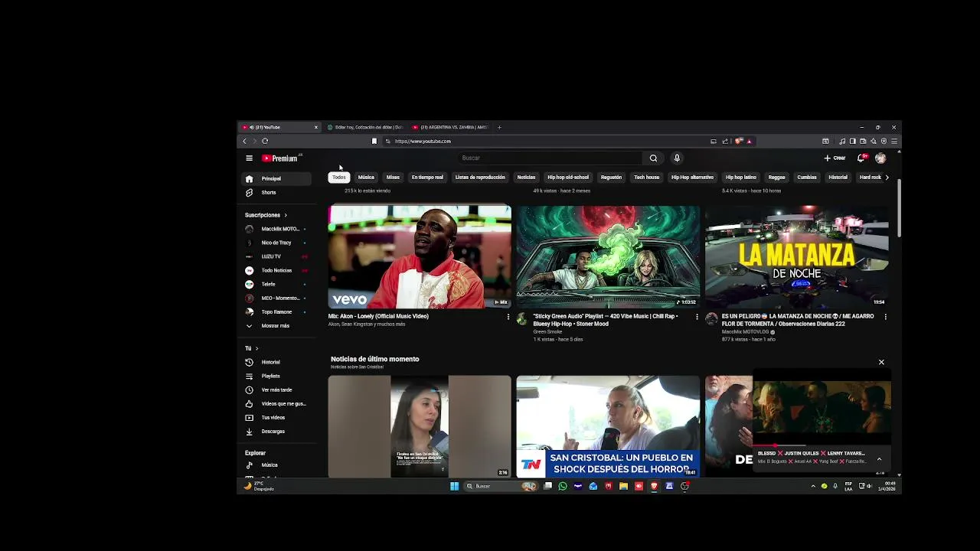Screen dimensions: 980x551
Task: Click the search magnifier button
Action: click(x=653, y=158)
